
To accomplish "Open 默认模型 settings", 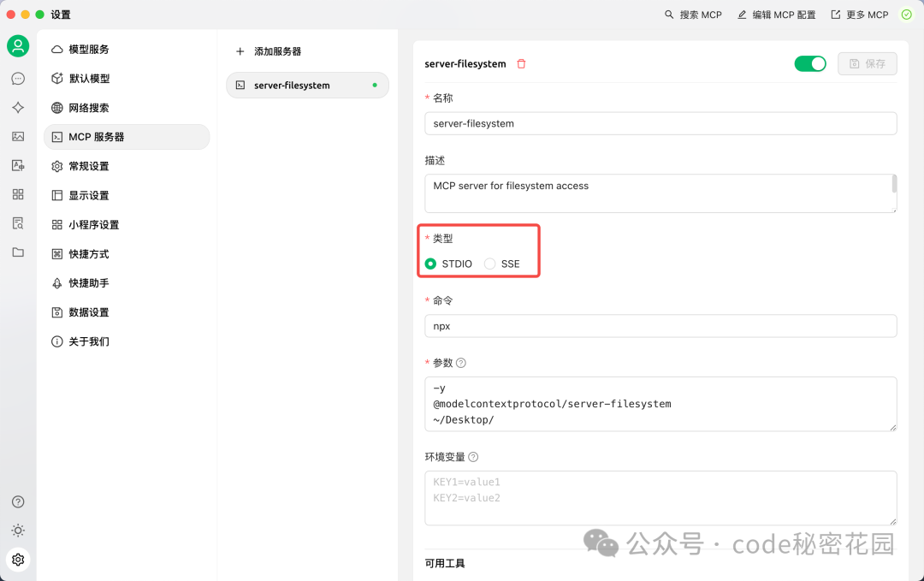I will pyautogui.click(x=127, y=79).
